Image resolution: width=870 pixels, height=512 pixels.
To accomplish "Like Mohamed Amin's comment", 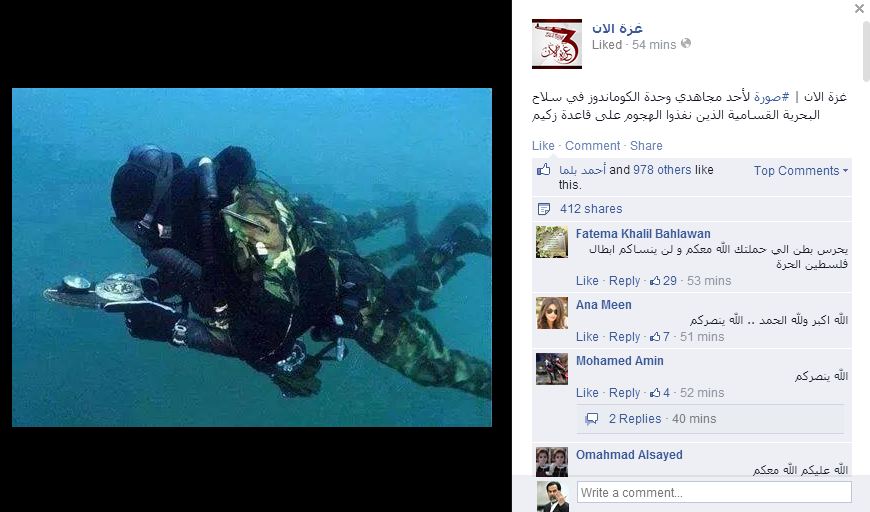I will (587, 393).
